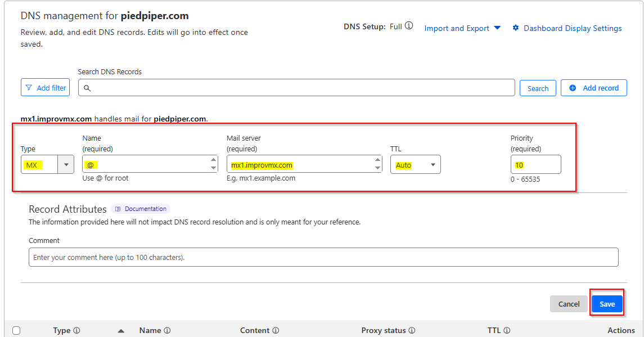Click the DNS Setup info icon
644x337 pixels.
pyautogui.click(x=409, y=26)
